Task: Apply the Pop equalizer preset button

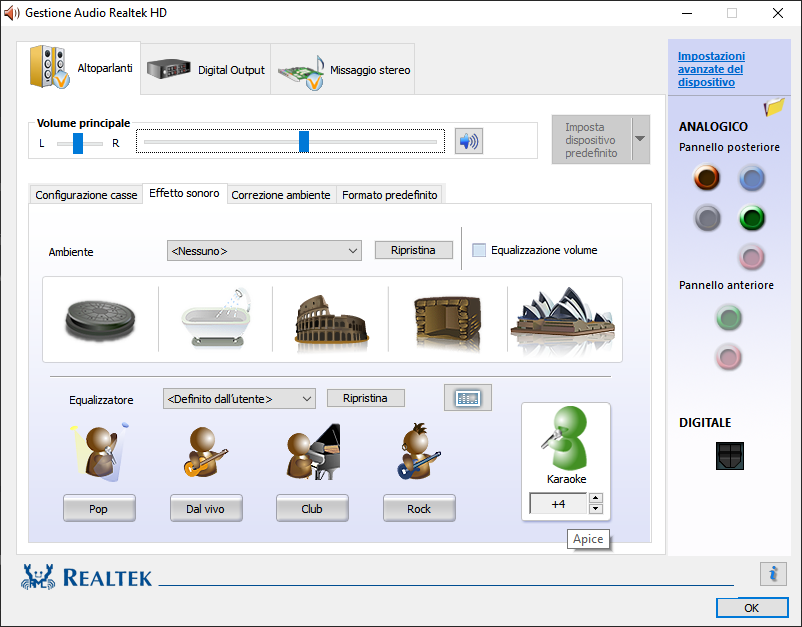Action: click(x=99, y=508)
